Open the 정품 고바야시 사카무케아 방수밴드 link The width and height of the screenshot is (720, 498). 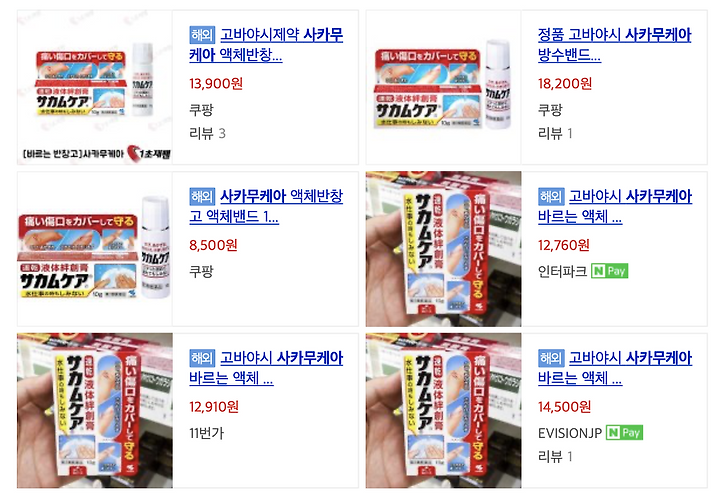pyautogui.click(x=614, y=45)
